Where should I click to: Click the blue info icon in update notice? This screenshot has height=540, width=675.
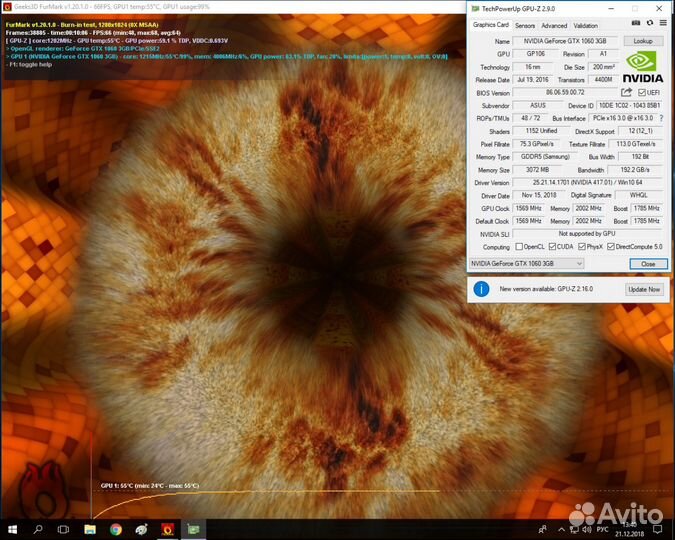pos(481,289)
